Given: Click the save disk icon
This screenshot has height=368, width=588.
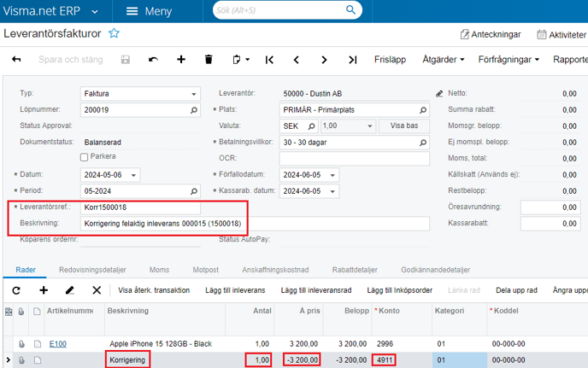Looking at the screenshot, I should pyautogui.click(x=126, y=60).
